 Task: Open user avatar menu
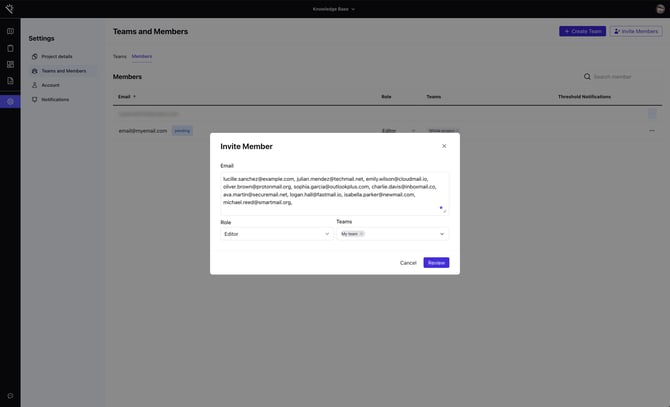click(x=660, y=9)
